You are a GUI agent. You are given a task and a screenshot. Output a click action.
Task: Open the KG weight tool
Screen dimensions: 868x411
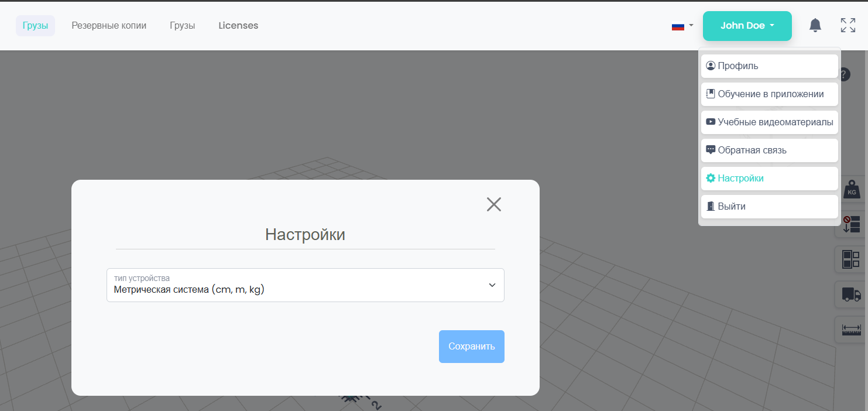[x=851, y=190]
